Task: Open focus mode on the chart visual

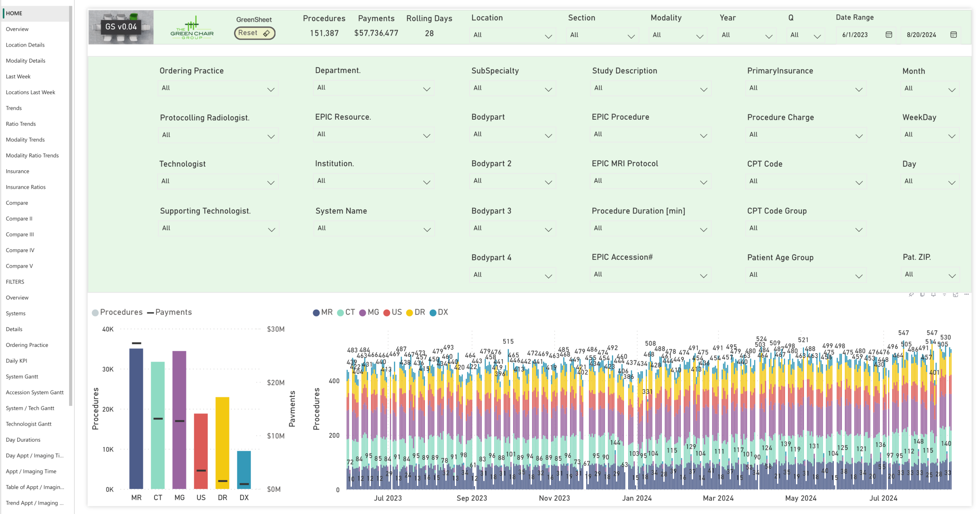Action: tap(955, 295)
